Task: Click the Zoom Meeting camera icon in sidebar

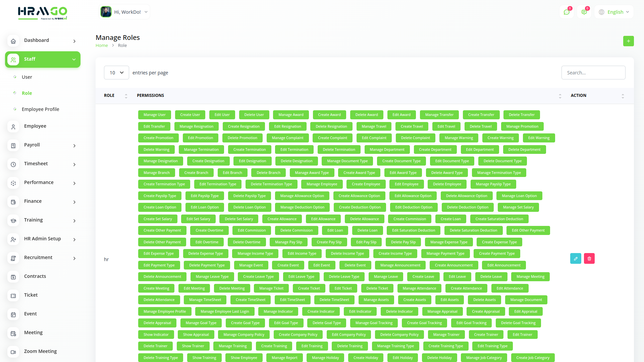Action: [13, 352]
